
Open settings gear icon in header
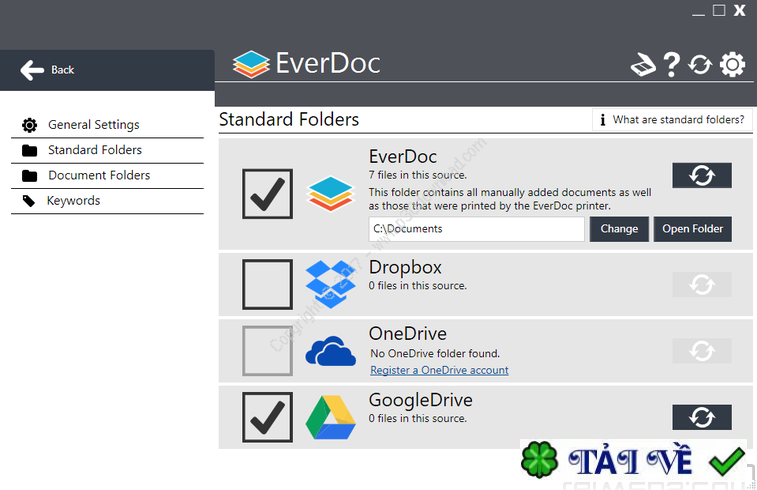click(732, 64)
